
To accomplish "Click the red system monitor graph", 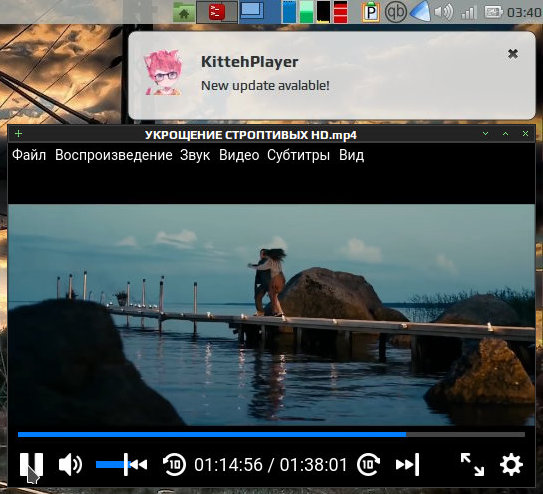I will click(x=340, y=12).
